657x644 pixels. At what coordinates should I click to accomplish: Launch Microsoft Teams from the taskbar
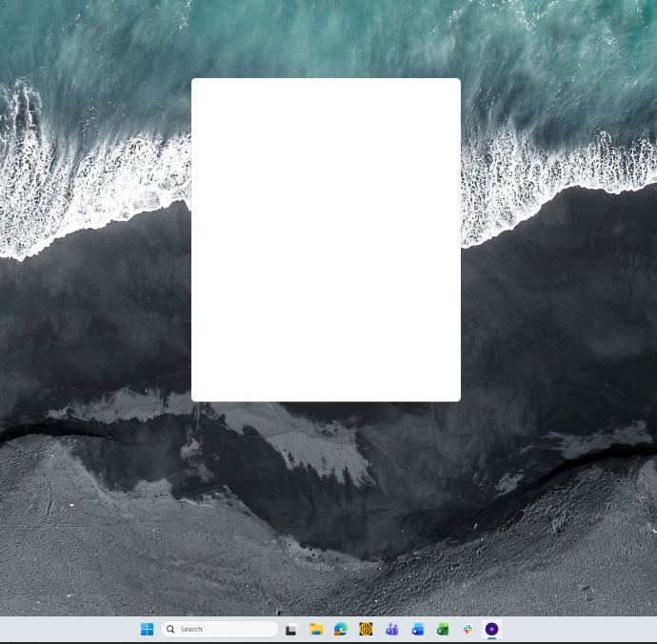(391, 629)
